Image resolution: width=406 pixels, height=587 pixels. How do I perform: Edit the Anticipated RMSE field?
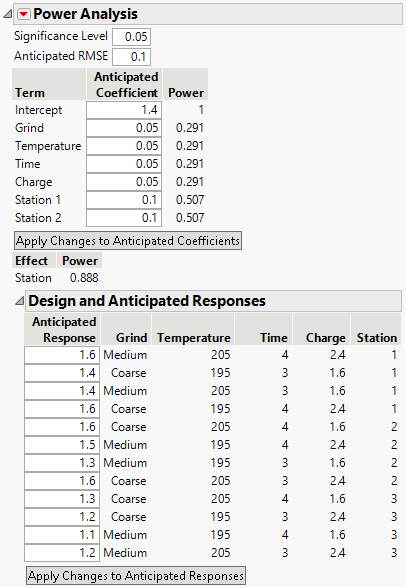tap(131, 57)
